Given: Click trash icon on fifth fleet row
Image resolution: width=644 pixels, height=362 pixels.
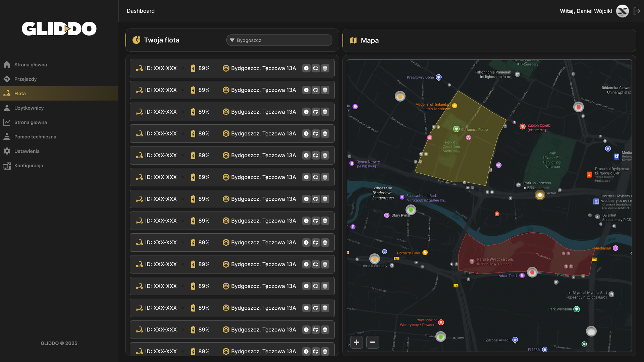Looking at the screenshot, I should point(325,156).
